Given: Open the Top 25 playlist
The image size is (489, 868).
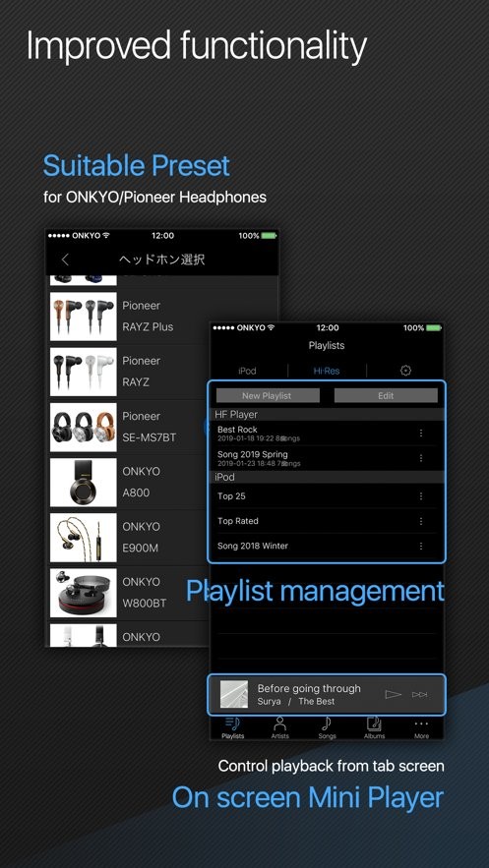Looking at the screenshot, I should [327, 496].
